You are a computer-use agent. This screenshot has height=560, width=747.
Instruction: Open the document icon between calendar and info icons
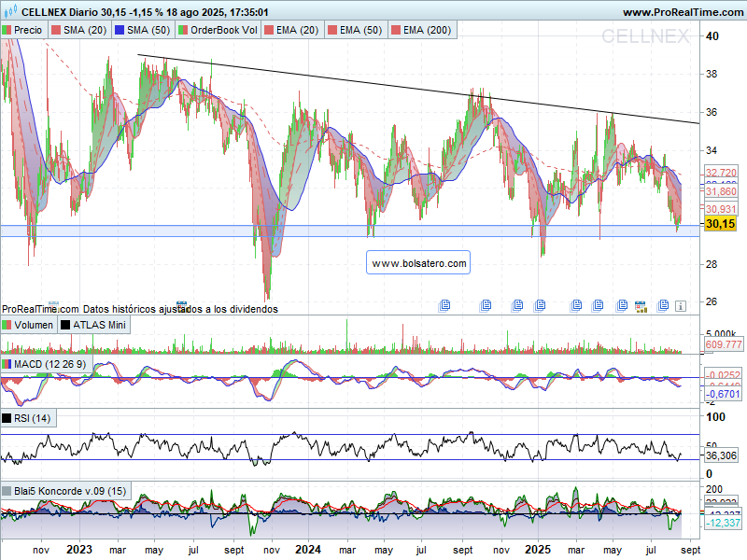[663, 305]
